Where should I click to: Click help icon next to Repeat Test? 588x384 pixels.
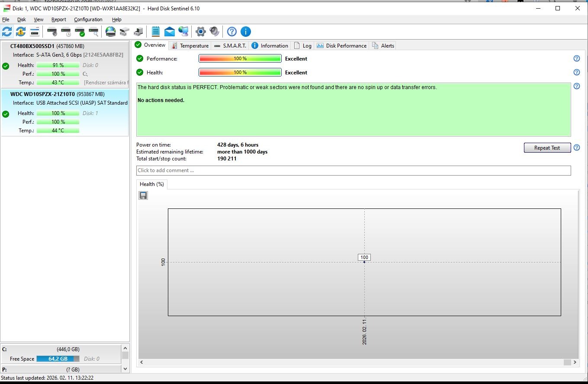pos(576,147)
